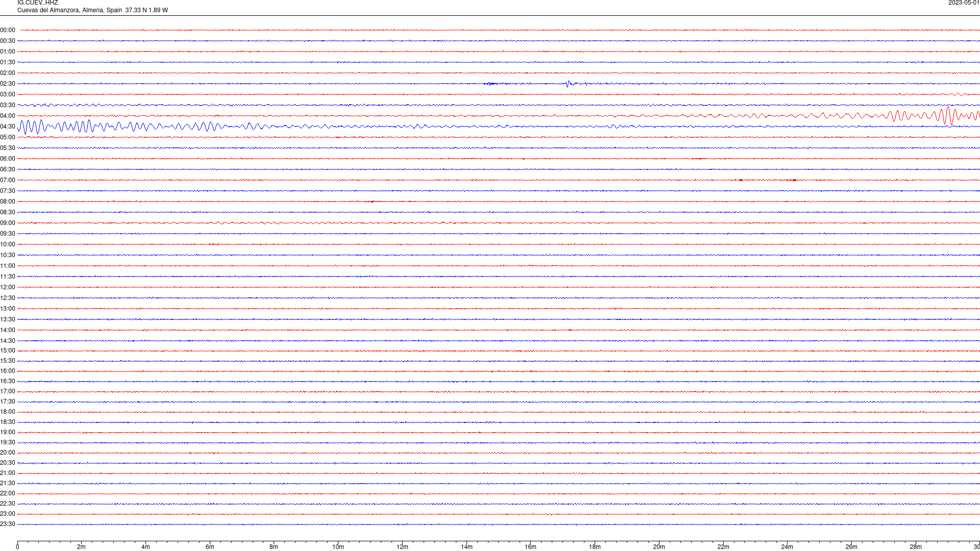980x551 pixels.
Task: Click the 10m axis tick label
Action: click(x=338, y=547)
